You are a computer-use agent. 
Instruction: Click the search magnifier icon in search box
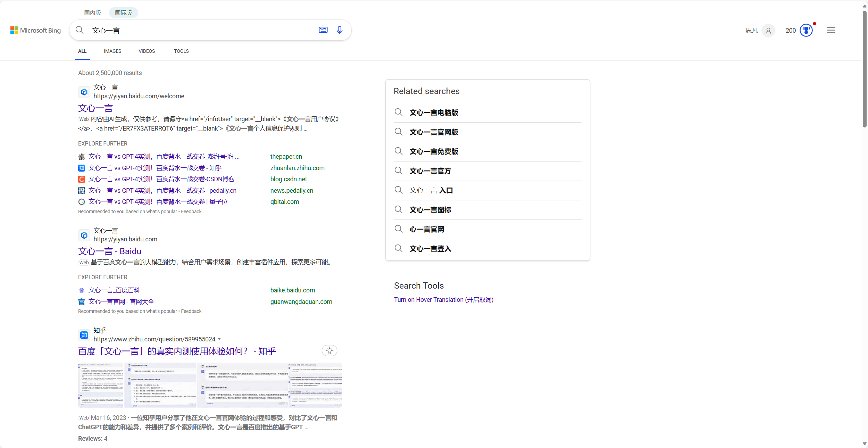point(80,30)
